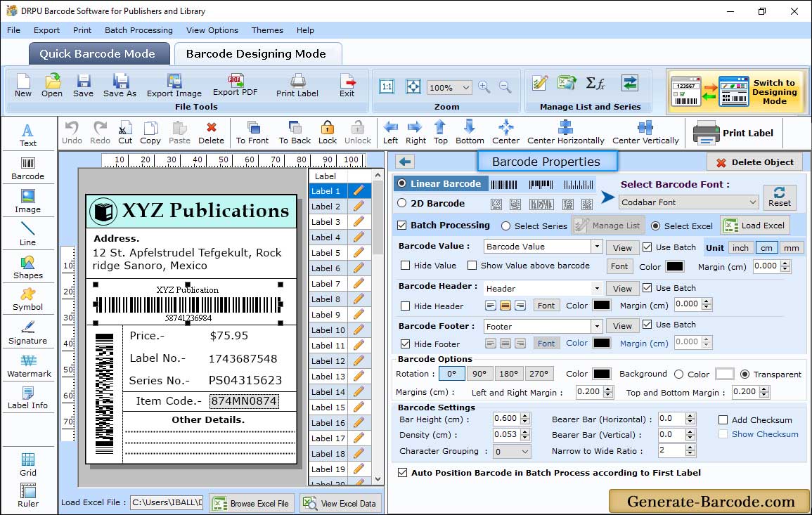Click Center Horizontally alignment icon
This screenshot has width=812, height=515.
[x=565, y=133]
